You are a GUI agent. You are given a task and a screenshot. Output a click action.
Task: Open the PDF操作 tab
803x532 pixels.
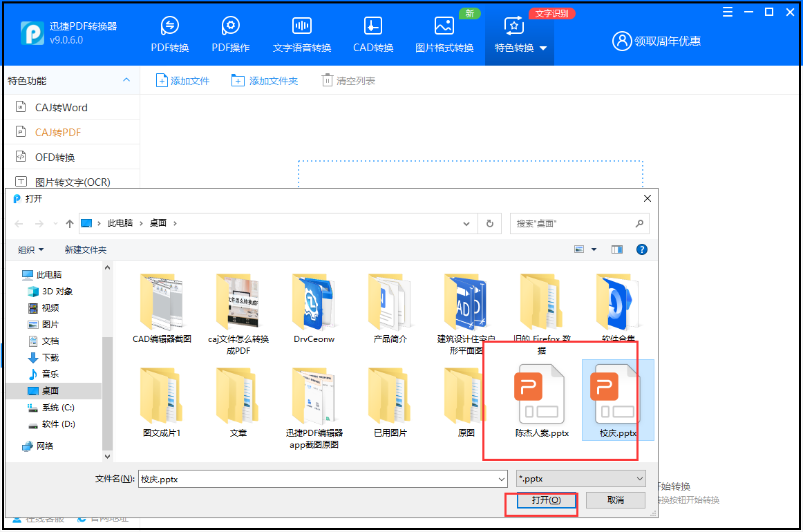[x=230, y=35]
